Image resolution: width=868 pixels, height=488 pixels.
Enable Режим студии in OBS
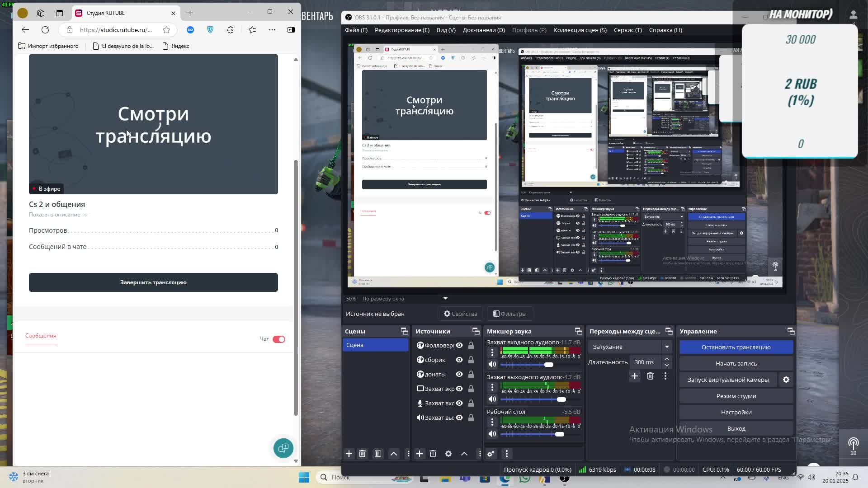(736, 396)
